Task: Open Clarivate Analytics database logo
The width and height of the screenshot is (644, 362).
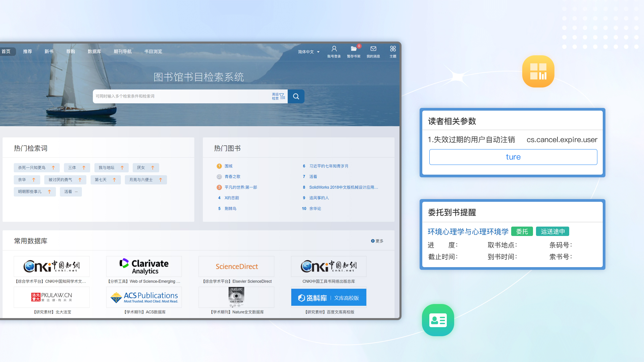Action: coord(144,266)
